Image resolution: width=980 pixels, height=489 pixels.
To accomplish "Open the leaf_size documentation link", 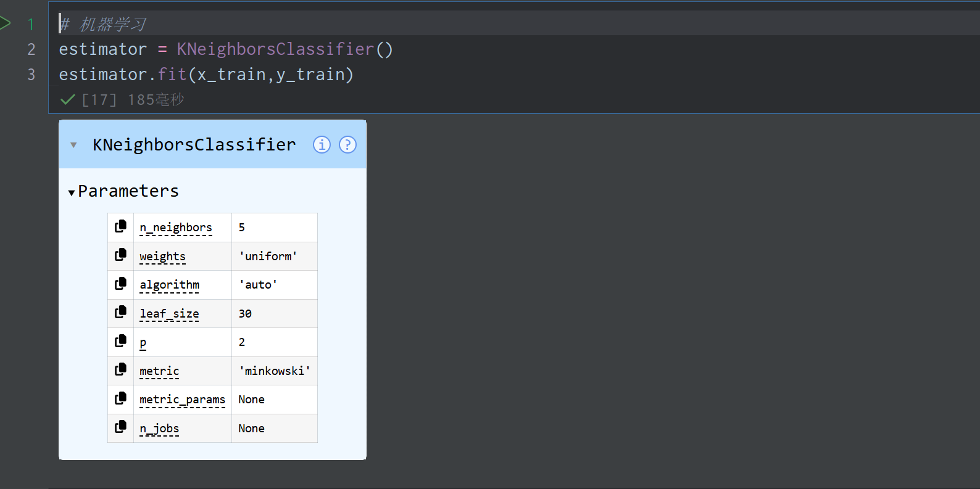I will [x=169, y=314].
